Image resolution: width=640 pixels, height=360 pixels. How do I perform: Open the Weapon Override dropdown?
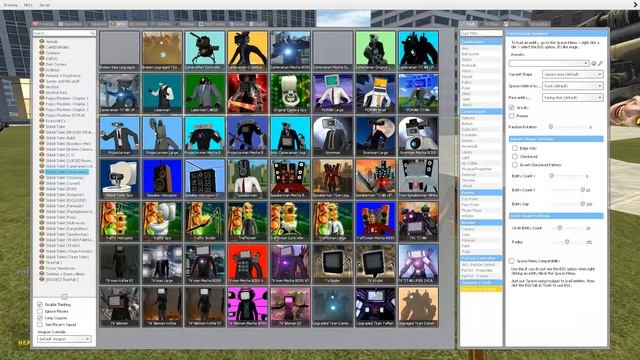64,339
